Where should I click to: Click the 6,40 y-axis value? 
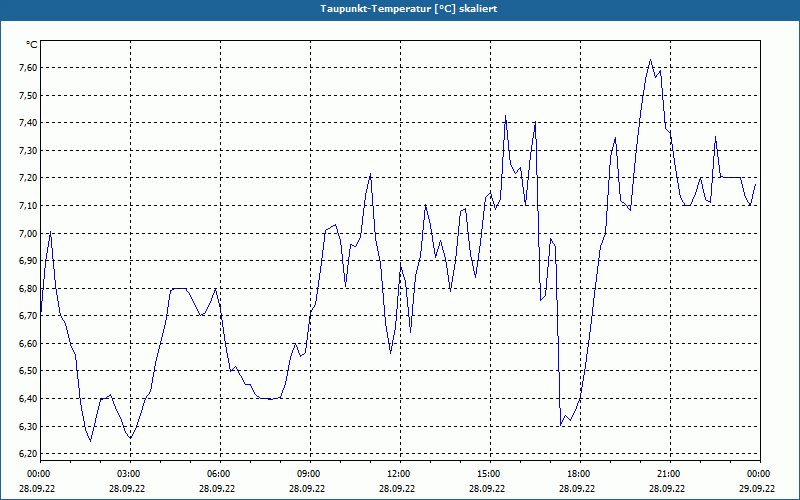(28, 398)
